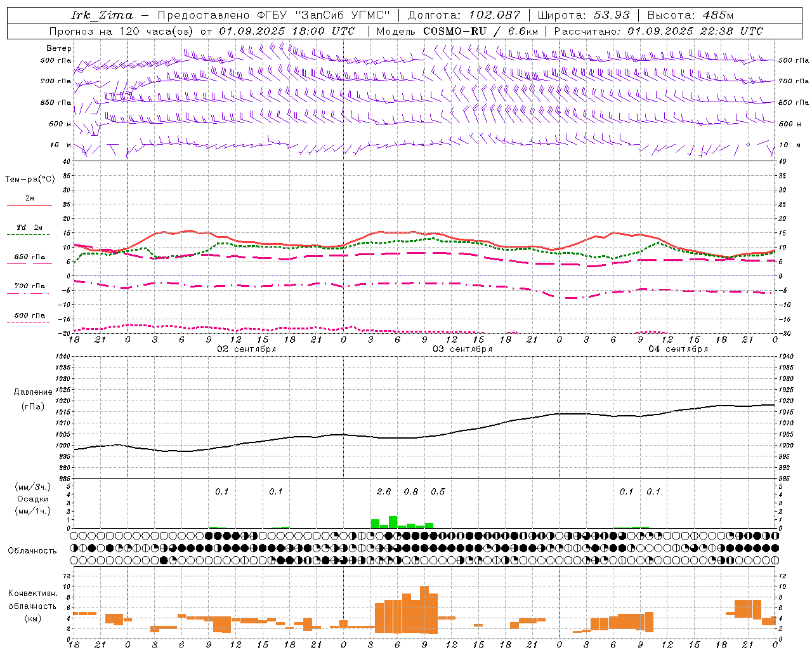Click the Давление panel label
The width and height of the screenshot is (812, 650).
point(33,392)
